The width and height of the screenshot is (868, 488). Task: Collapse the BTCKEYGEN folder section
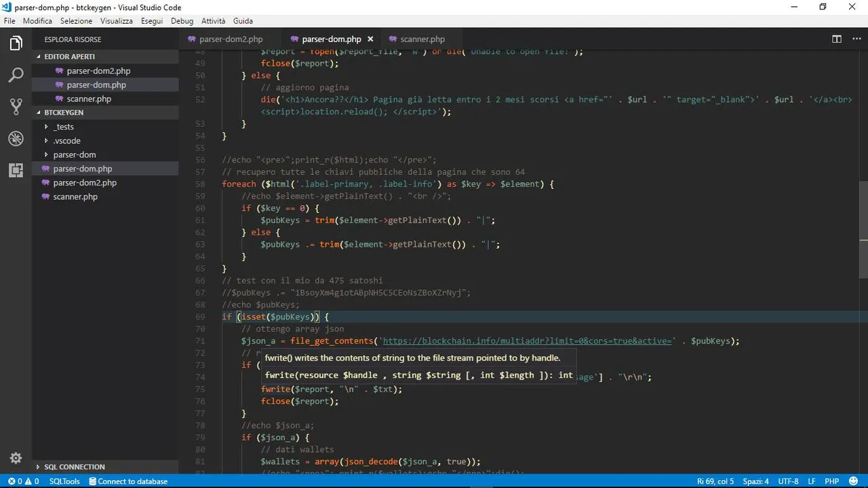[38, 113]
